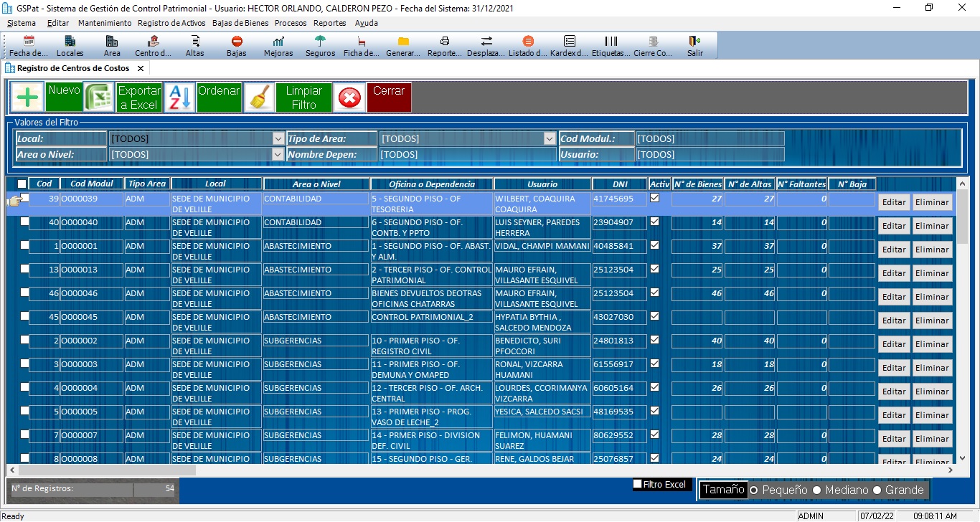
Task: Open the Etiquetas barcode icon
Action: click(611, 46)
